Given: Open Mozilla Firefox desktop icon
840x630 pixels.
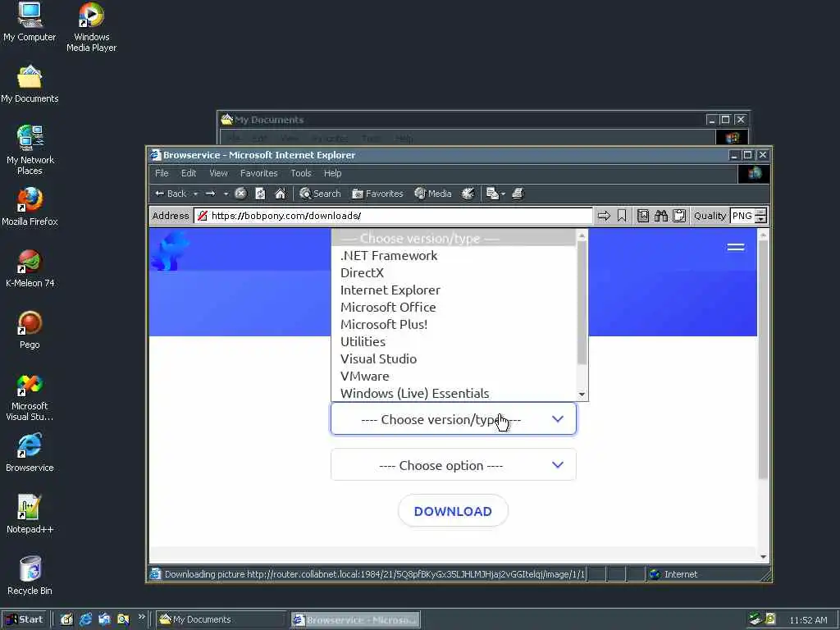Looking at the screenshot, I should tap(30, 207).
